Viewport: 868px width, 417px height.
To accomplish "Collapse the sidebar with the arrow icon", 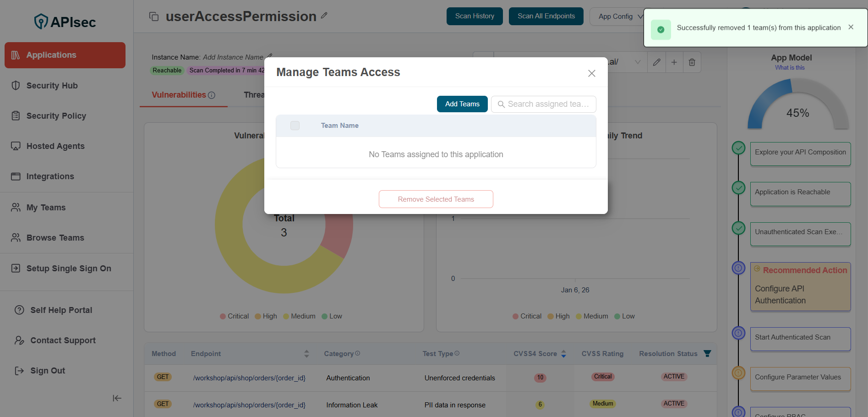I will click(117, 398).
